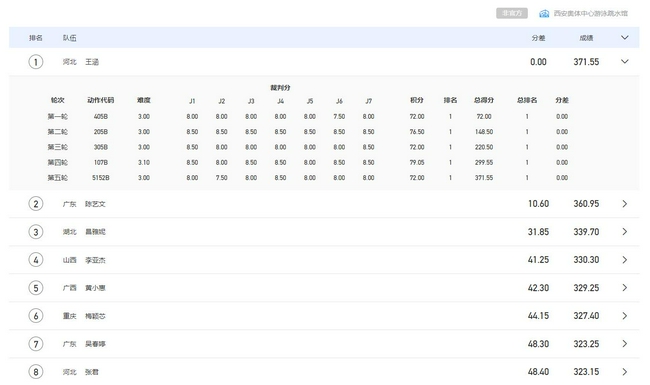Screen dimensions: 650x385
Task: Click the gray 非官方 badge
Action: tap(512, 13)
